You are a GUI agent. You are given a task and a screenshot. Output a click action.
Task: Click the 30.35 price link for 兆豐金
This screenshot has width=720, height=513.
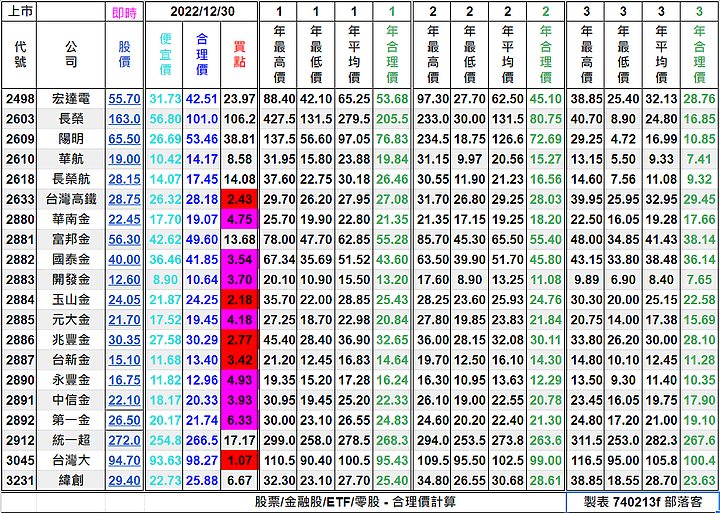[124, 340]
